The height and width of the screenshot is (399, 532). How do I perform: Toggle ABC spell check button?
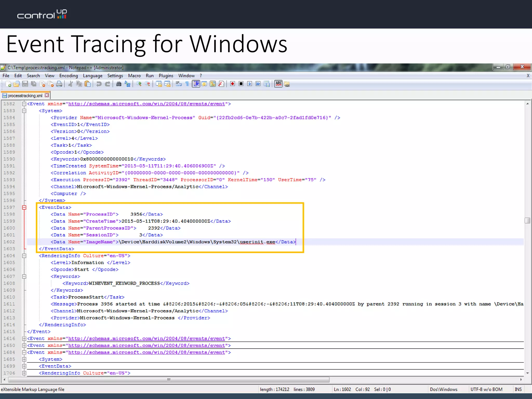278,84
